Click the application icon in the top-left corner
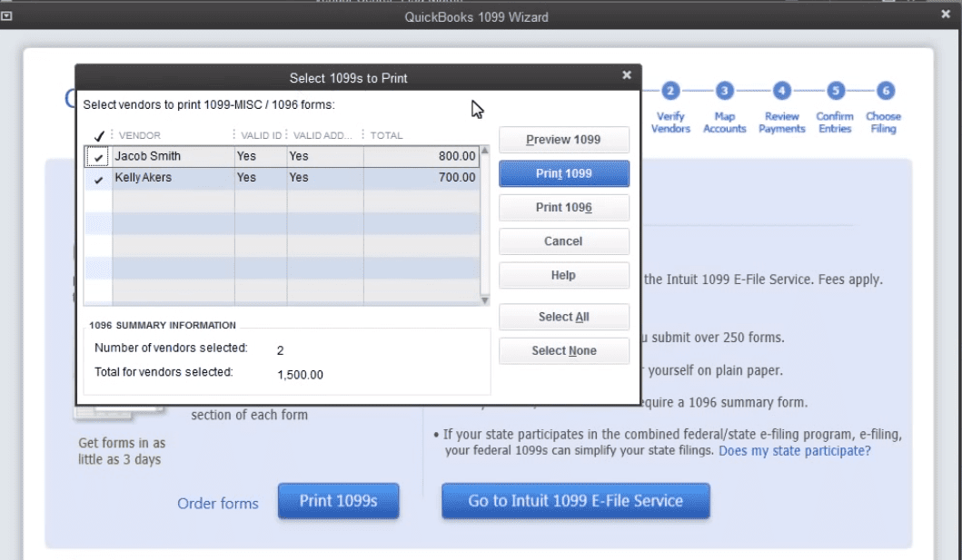Image resolution: width=962 pixels, height=560 pixels. [8, 16]
